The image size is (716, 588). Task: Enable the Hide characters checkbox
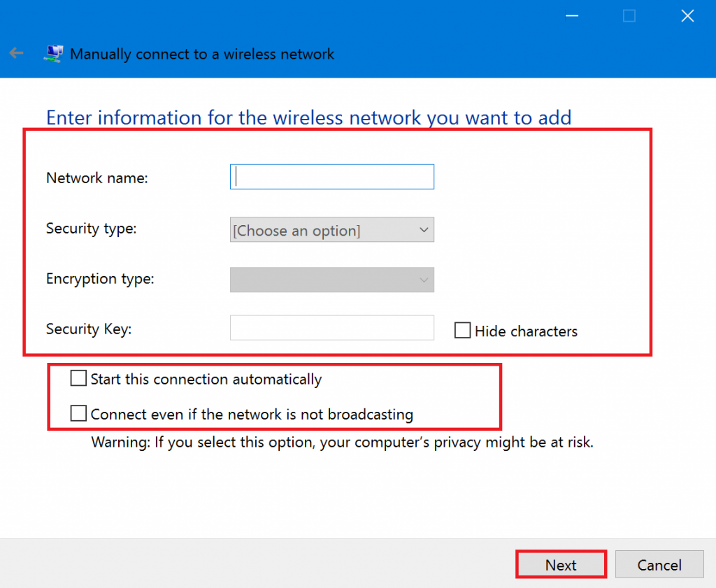point(462,330)
